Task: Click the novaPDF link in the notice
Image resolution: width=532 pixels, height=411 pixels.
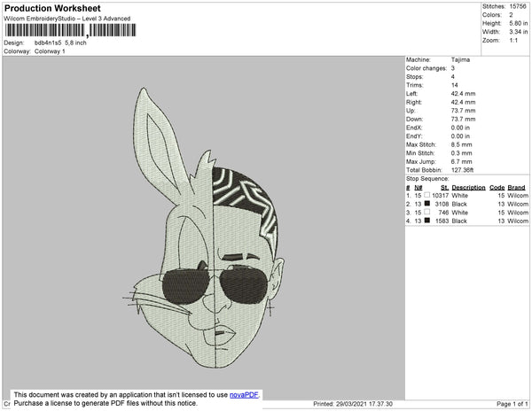Action: click(244, 395)
